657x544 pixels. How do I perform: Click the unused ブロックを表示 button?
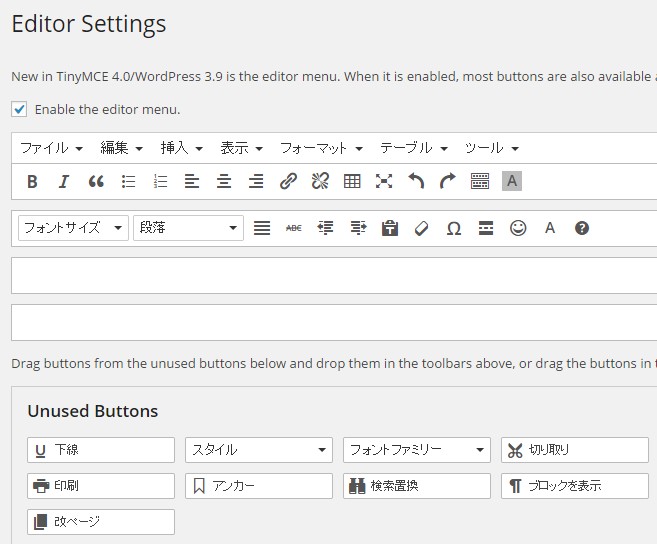(x=575, y=486)
